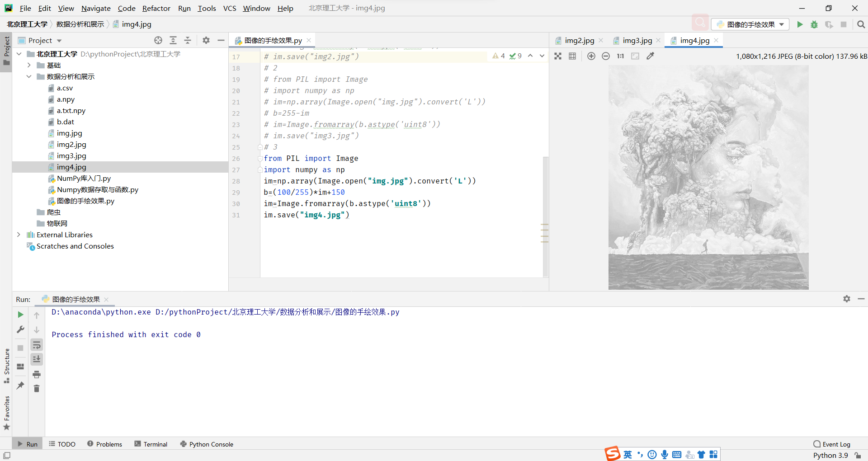The height and width of the screenshot is (461, 868).
Task: Toggle scroll to end in Run console
Action: click(37, 359)
